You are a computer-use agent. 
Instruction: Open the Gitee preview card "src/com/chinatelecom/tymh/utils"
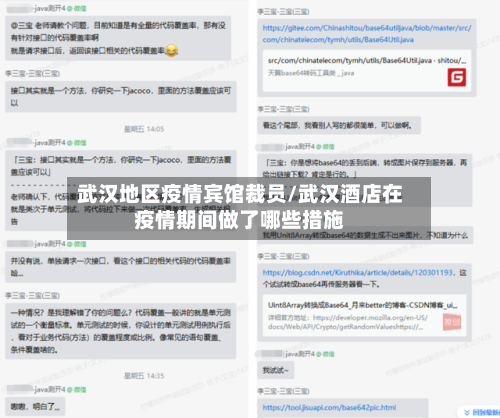(x=367, y=70)
